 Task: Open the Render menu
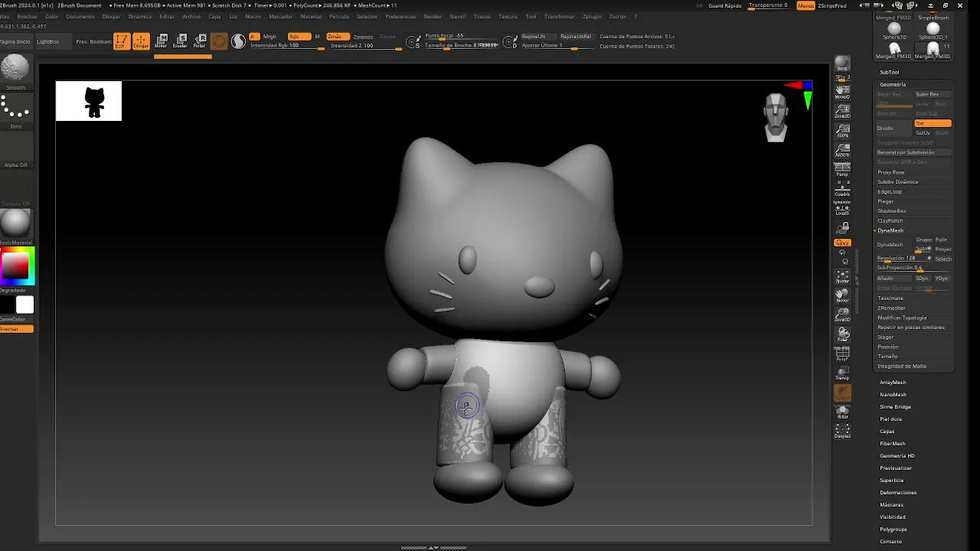click(x=433, y=16)
